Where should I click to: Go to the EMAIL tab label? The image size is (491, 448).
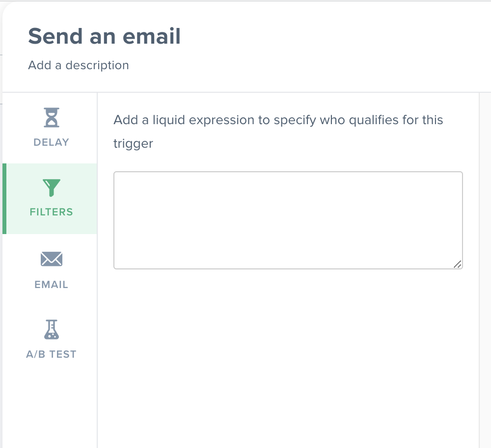click(52, 285)
